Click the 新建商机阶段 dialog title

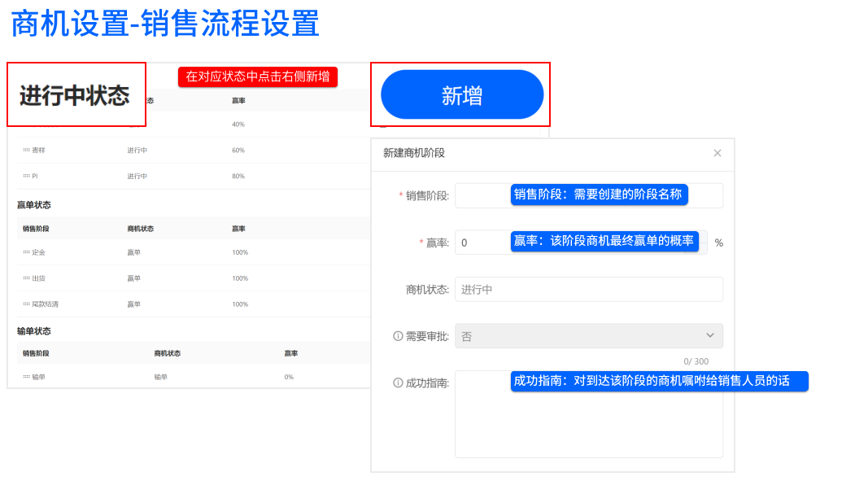click(x=414, y=153)
